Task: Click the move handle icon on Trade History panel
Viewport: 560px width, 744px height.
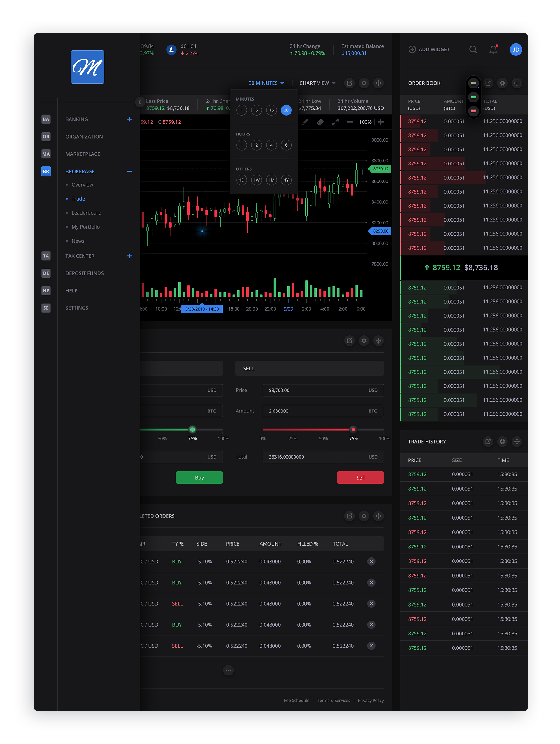Action: [x=517, y=442]
